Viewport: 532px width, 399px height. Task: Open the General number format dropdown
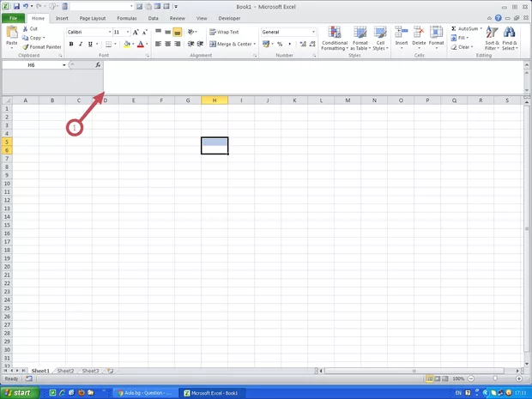(x=313, y=33)
